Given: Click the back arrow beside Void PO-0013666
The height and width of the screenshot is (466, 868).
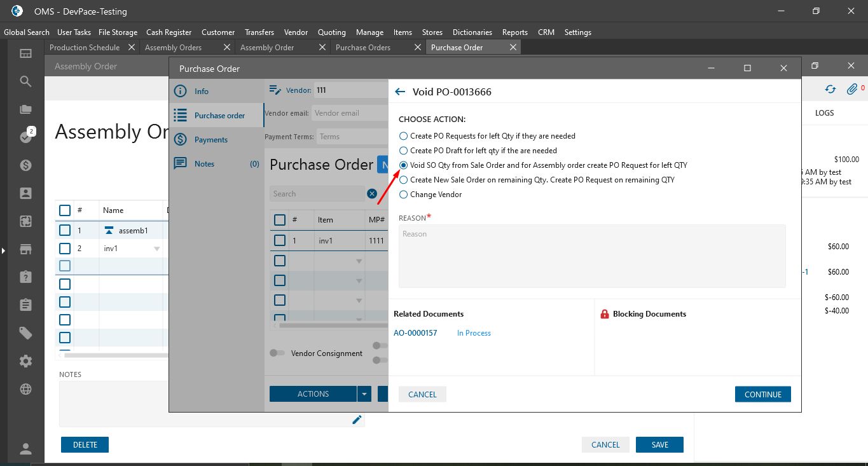Looking at the screenshot, I should click(x=400, y=92).
